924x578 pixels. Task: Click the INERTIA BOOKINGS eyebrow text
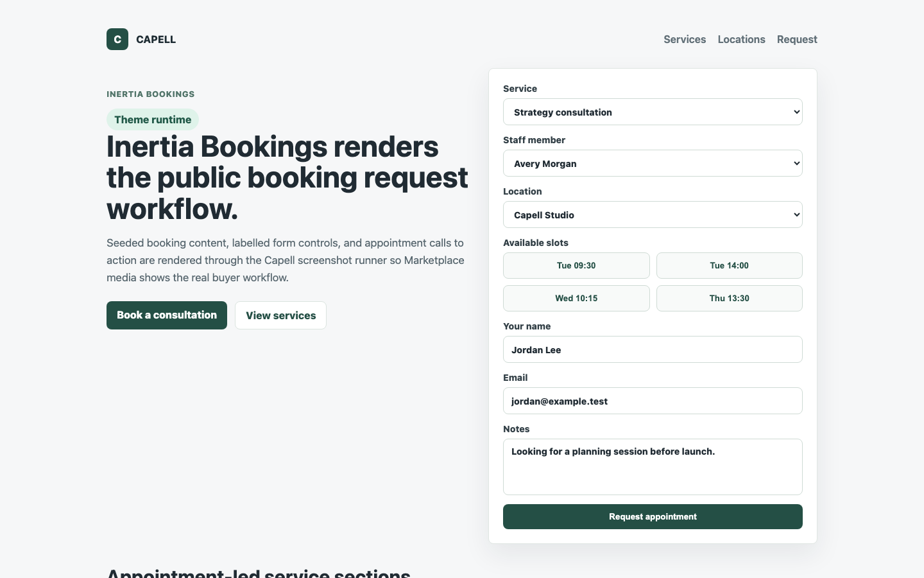pos(151,94)
